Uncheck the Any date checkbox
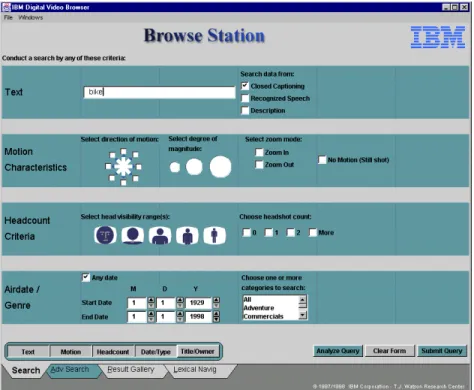Image resolution: width=474 pixels, height=390 pixels. click(86, 277)
